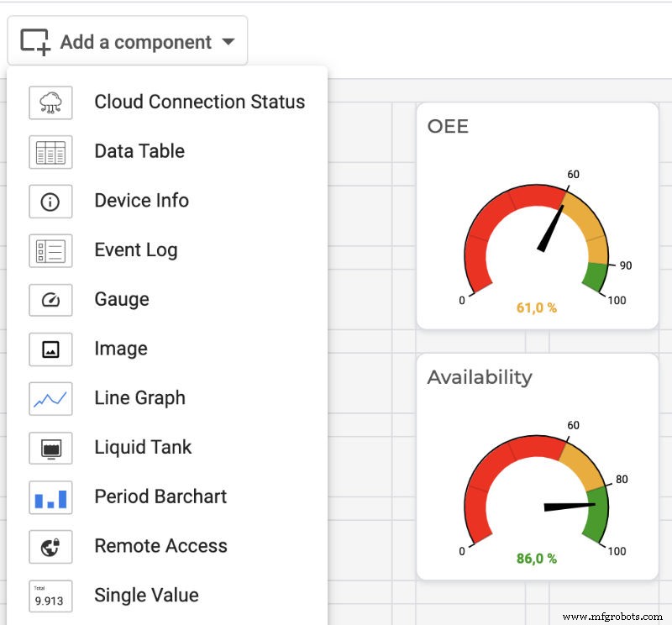Click the Device Info circled-i icon
This screenshot has width=672, height=625.
point(50,202)
